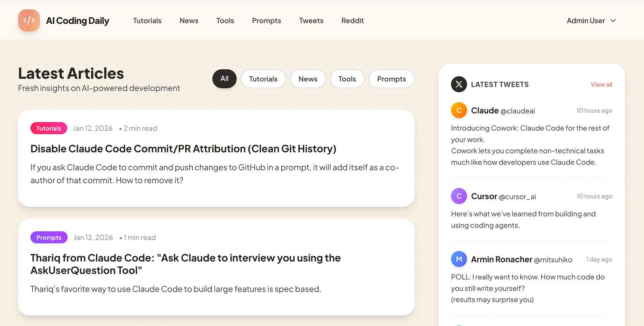Open the Prompts nav menu item
Viewport: 644px width, 326px height.
click(x=266, y=21)
